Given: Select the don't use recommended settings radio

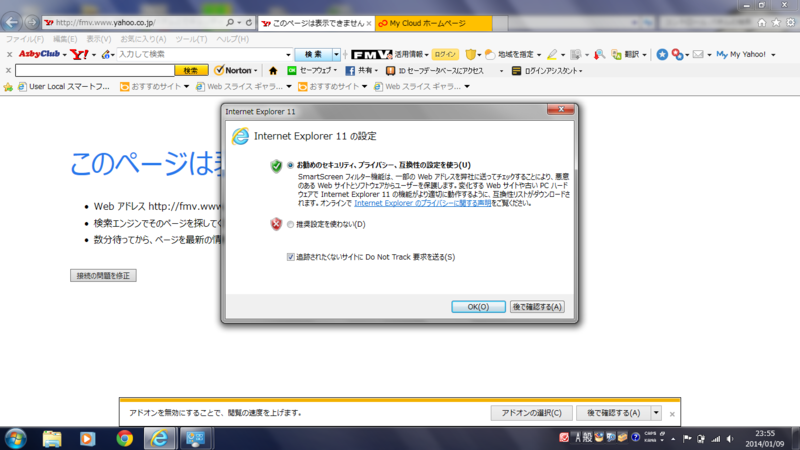Looking at the screenshot, I should [x=290, y=224].
